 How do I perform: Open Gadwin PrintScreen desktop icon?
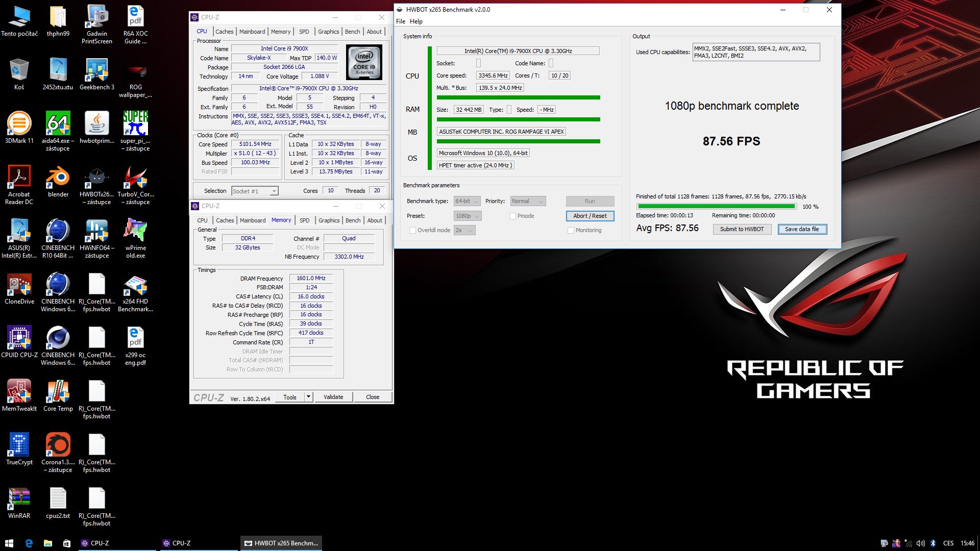[97, 24]
